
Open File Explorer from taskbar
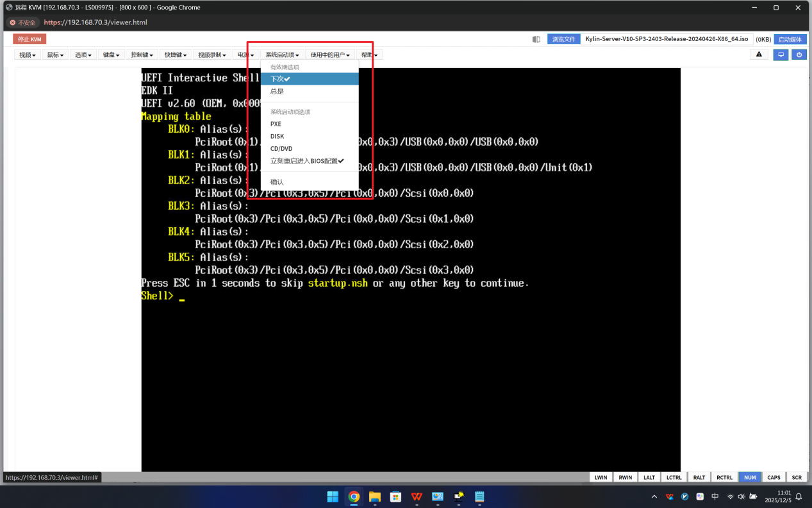coord(375,496)
